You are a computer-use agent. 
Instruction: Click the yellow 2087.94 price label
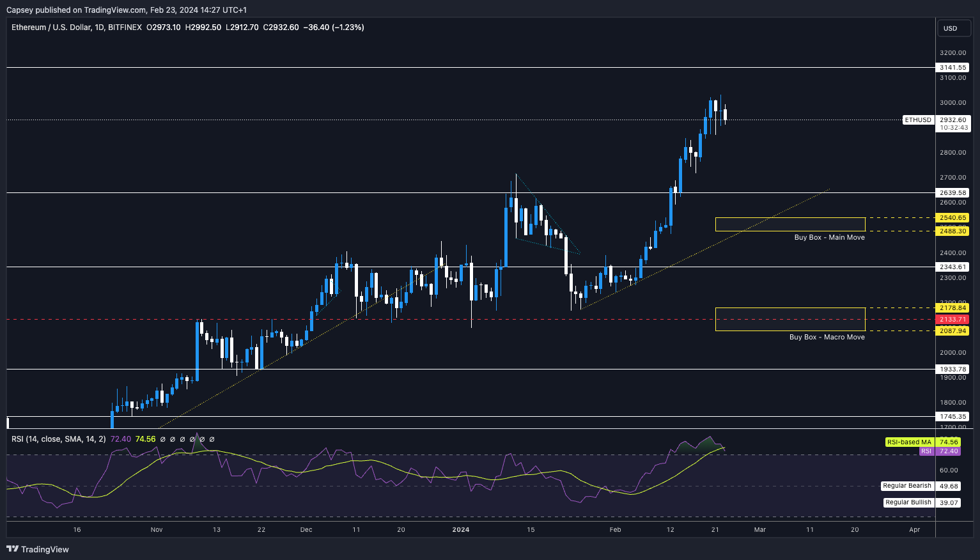click(953, 331)
